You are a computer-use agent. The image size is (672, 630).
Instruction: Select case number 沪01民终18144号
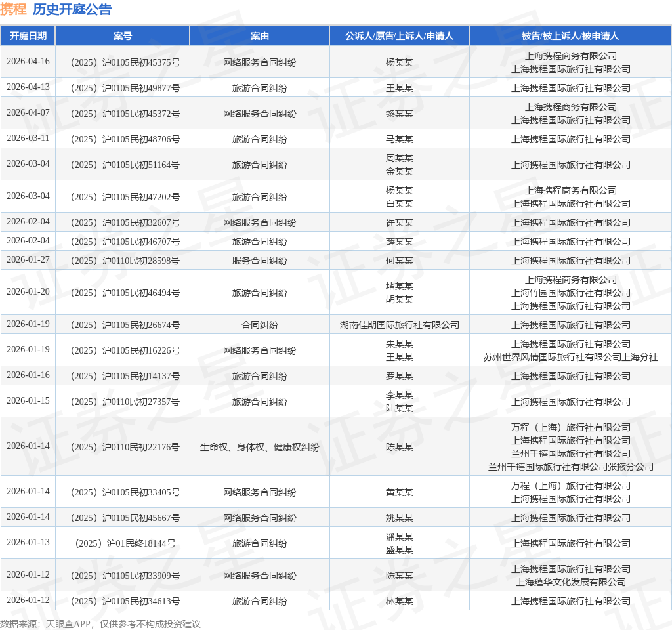pyautogui.click(x=125, y=543)
